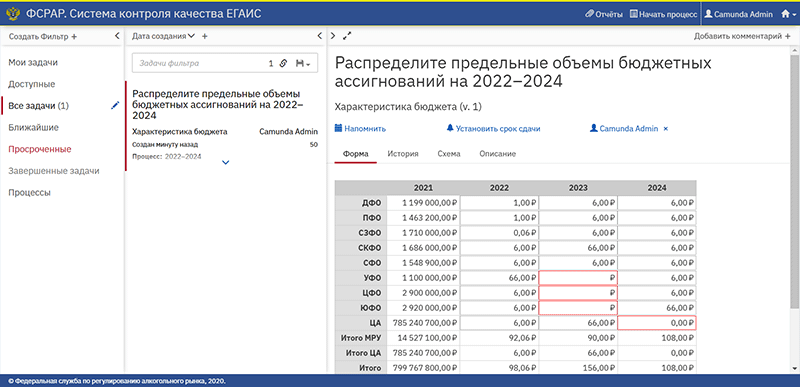Click Создать Фильтр plus

(x=43, y=36)
